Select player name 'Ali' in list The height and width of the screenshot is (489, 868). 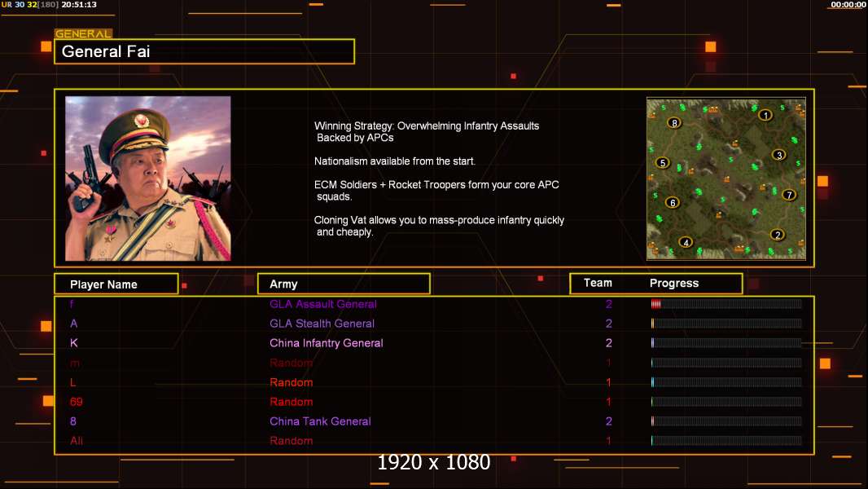(77, 441)
